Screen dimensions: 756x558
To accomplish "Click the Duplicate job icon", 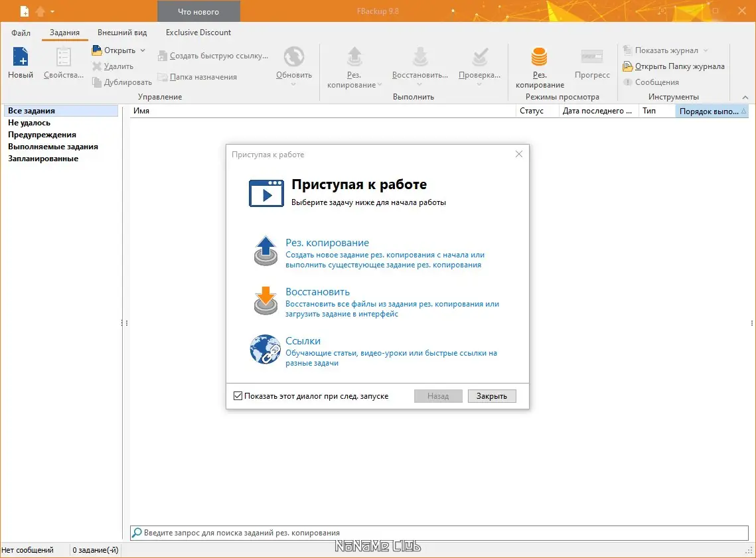I will click(x=97, y=82).
